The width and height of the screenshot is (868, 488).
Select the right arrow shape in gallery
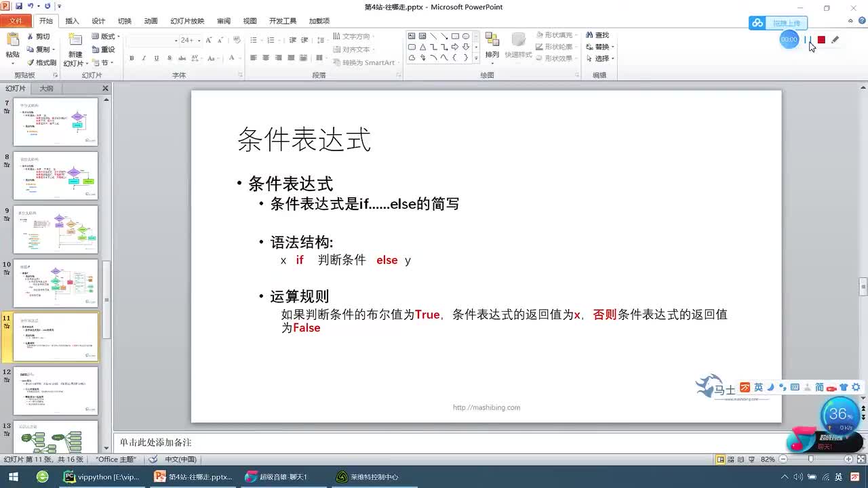[455, 47]
